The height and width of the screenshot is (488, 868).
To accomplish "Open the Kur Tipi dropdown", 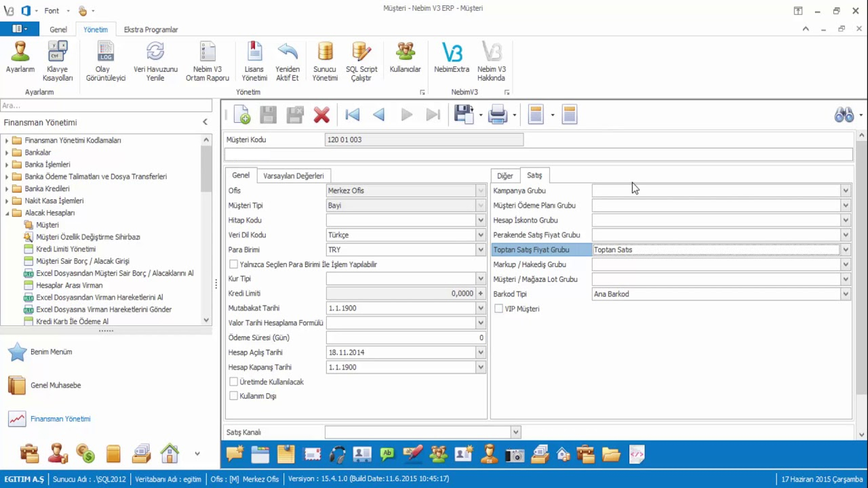I will [480, 279].
